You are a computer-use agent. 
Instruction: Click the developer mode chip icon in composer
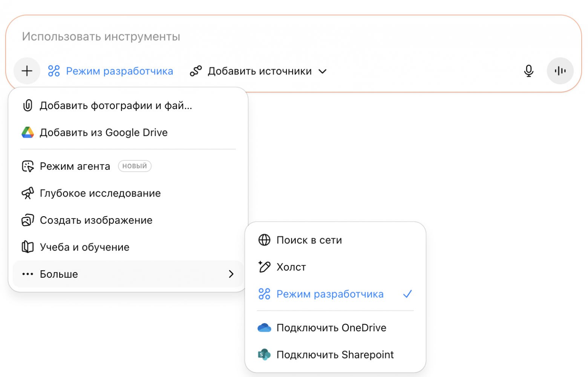tap(54, 71)
